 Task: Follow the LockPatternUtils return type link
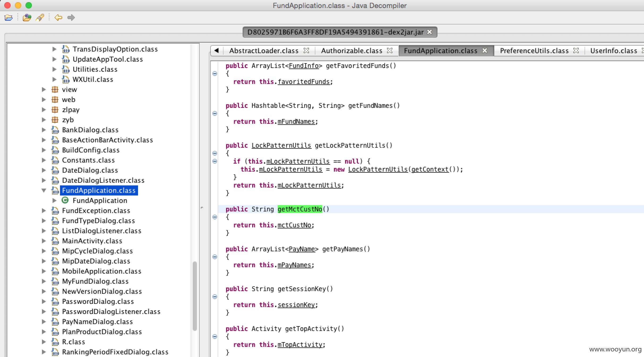[x=281, y=146]
